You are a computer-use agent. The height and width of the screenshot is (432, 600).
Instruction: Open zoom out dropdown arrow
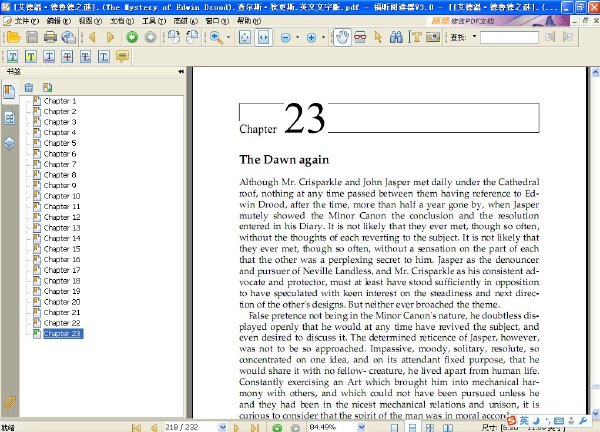[x=297, y=37]
